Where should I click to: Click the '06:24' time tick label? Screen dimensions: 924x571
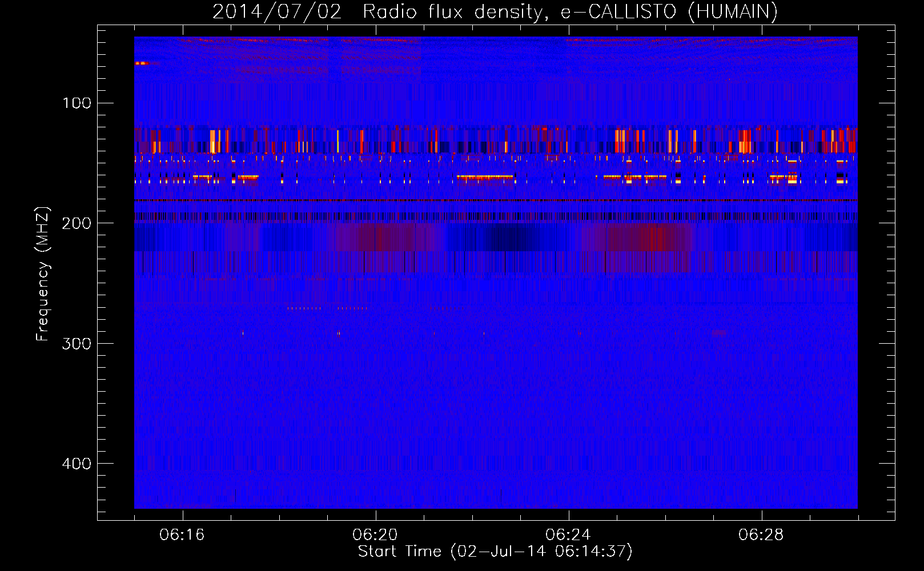coord(568,534)
